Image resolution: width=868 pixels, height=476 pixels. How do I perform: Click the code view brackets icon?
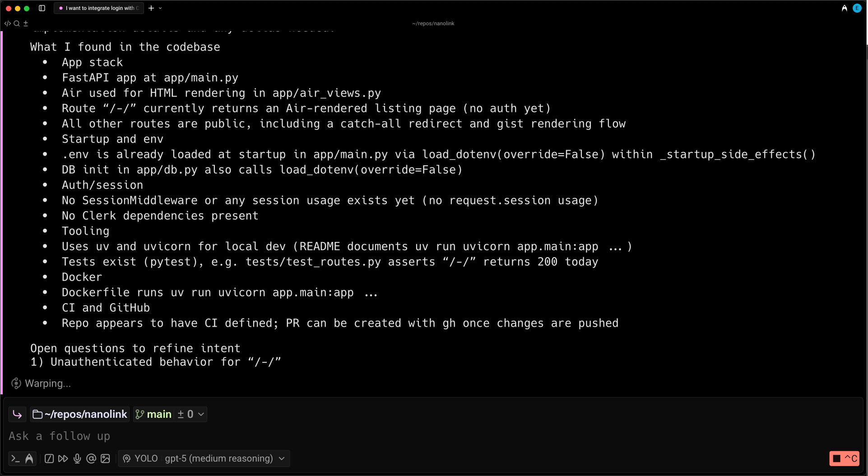coord(8,23)
